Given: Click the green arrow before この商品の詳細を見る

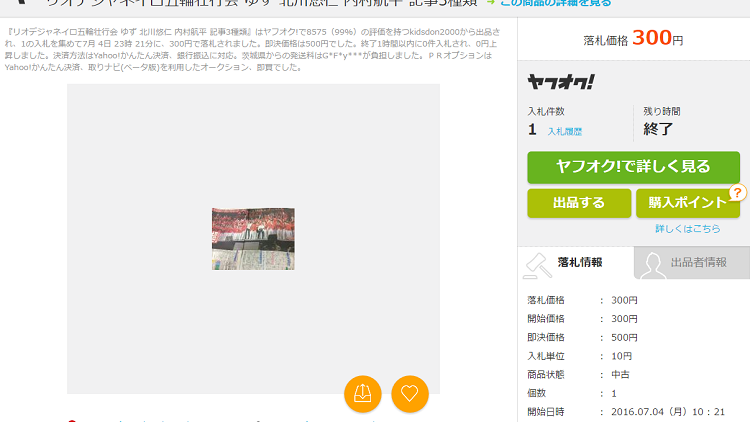Looking at the screenshot, I should [490, 3].
